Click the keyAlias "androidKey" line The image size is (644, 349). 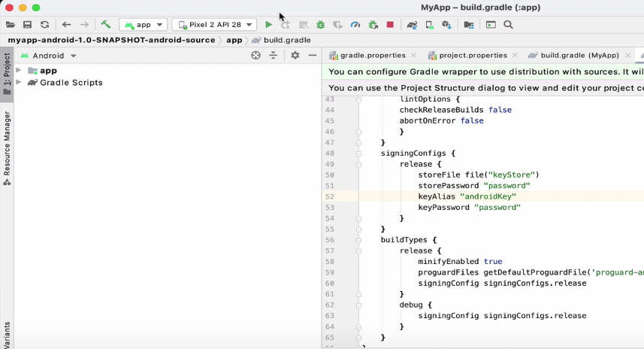[467, 196]
